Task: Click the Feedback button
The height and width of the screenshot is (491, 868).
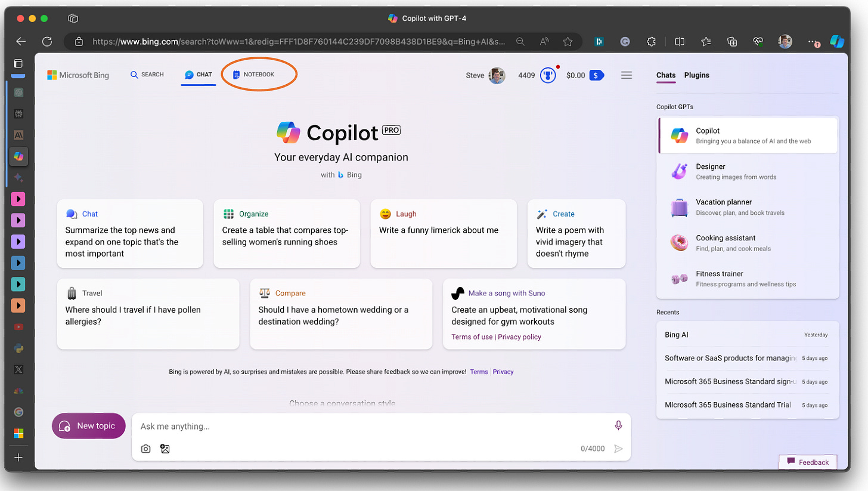Action: tap(808, 462)
